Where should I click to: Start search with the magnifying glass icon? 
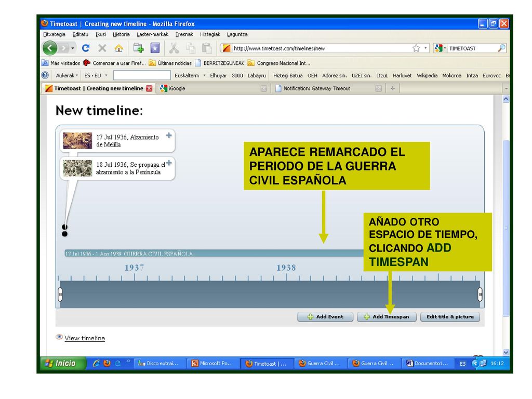[x=501, y=48]
